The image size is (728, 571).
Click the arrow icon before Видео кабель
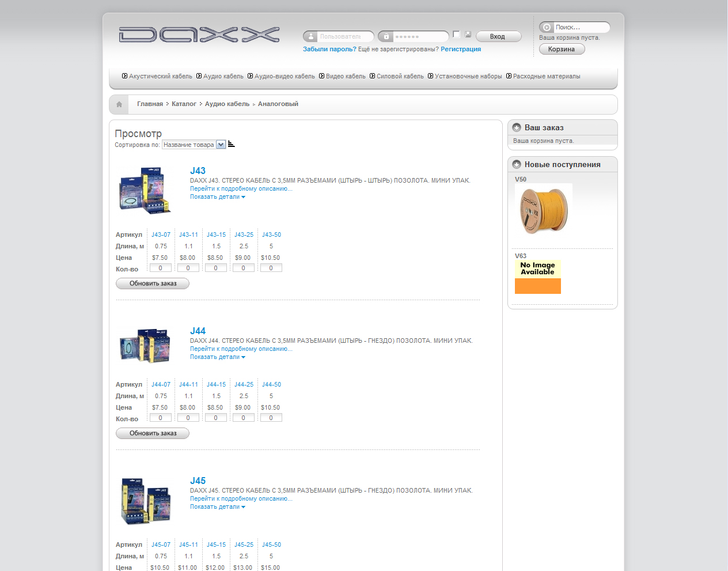[x=321, y=76]
